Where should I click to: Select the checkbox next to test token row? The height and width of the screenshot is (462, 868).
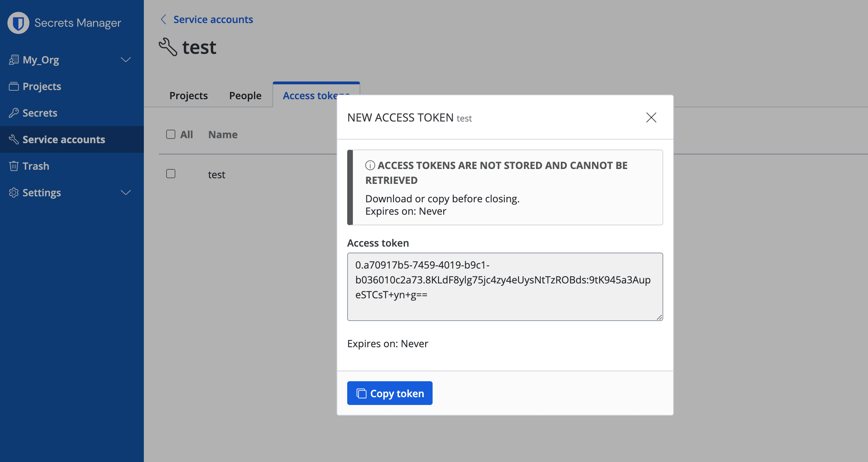click(x=171, y=174)
